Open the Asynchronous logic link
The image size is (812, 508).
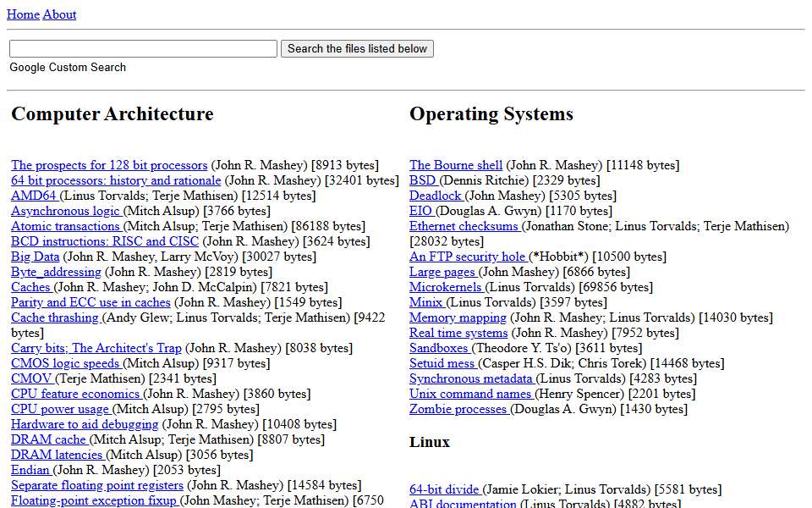68,211
